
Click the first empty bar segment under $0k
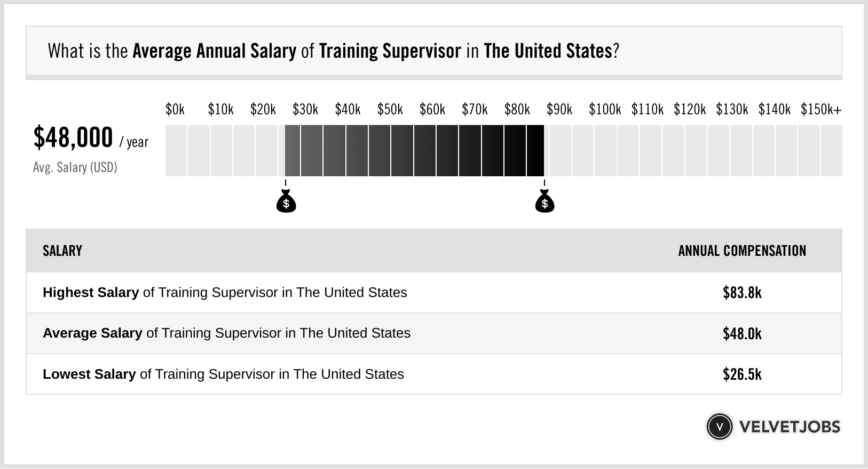pos(176,151)
